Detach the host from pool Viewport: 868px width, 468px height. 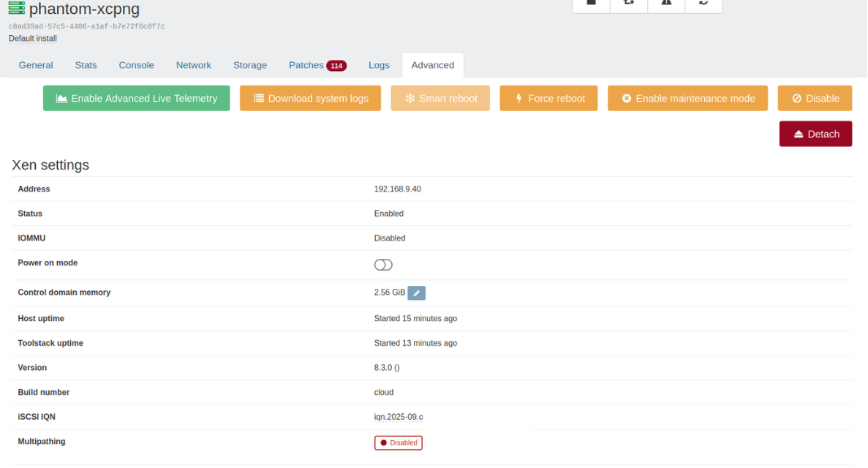[815, 135]
